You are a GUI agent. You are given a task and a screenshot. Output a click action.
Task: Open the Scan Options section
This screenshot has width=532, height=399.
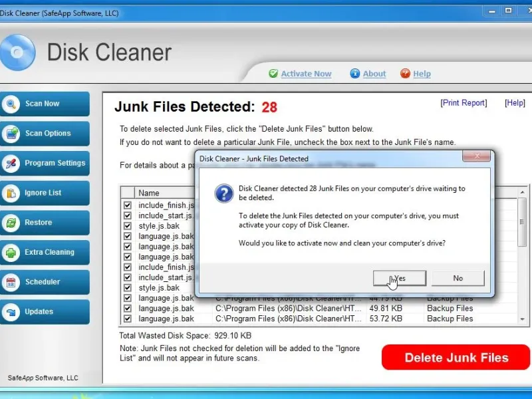pyautogui.click(x=45, y=134)
